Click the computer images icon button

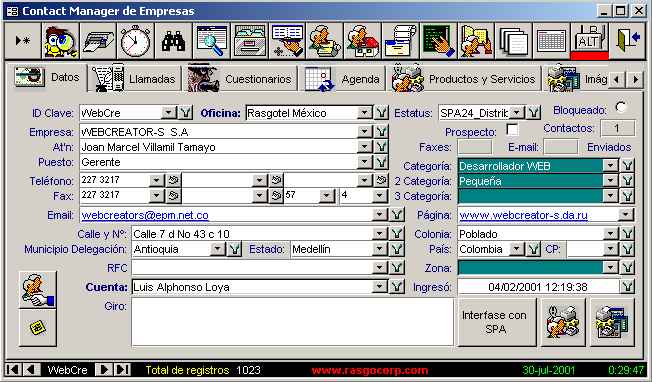tap(612, 322)
